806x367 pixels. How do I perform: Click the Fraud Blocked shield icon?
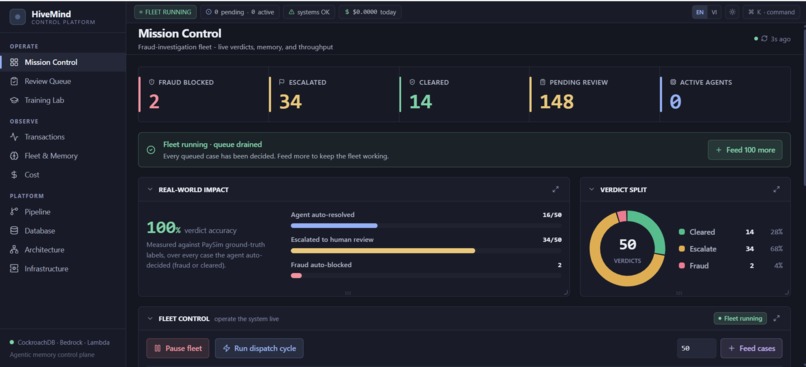pos(152,82)
